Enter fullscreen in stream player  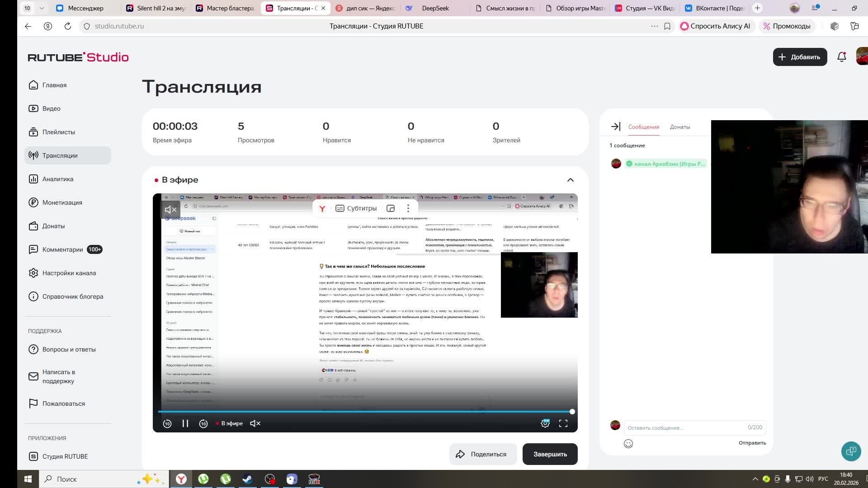click(563, 423)
